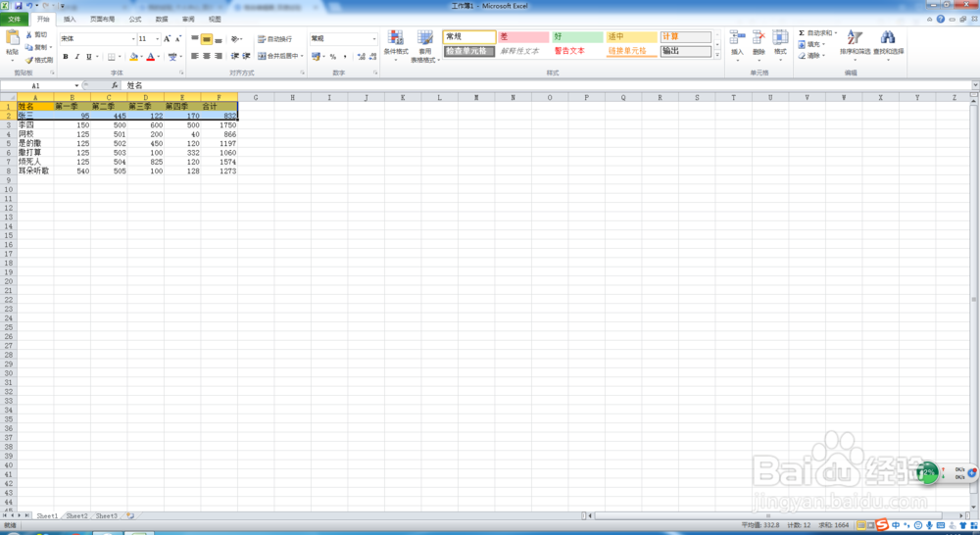
Task: Switch to the Insert (插入) ribbon tab
Action: click(70, 20)
